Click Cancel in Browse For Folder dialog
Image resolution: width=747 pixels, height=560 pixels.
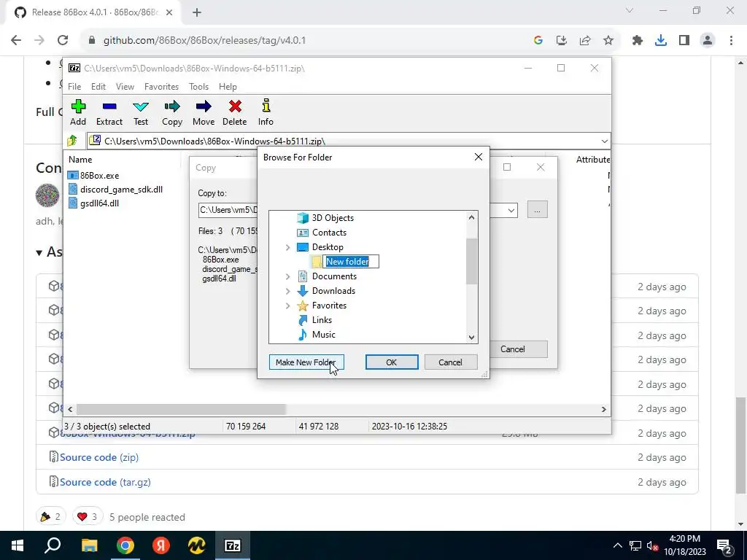click(x=450, y=362)
